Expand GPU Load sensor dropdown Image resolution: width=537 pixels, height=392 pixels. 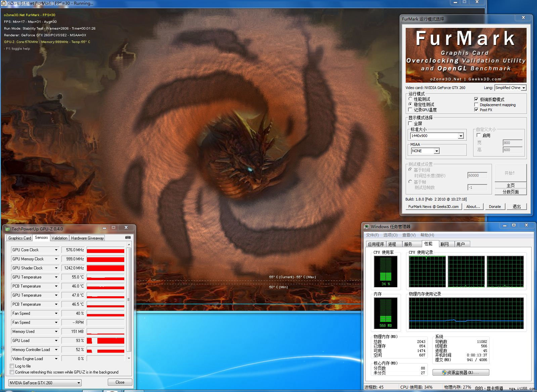(x=56, y=341)
